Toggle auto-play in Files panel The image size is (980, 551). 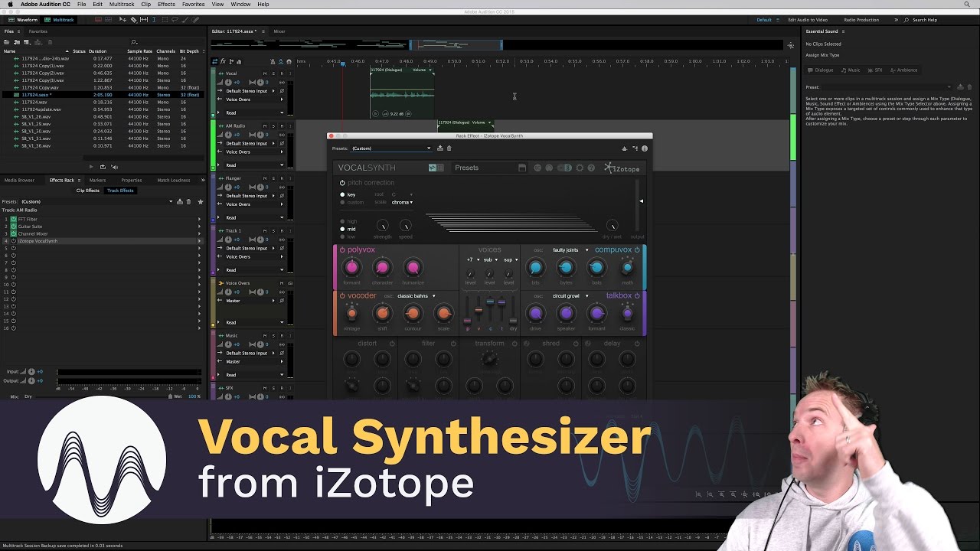[115, 167]
